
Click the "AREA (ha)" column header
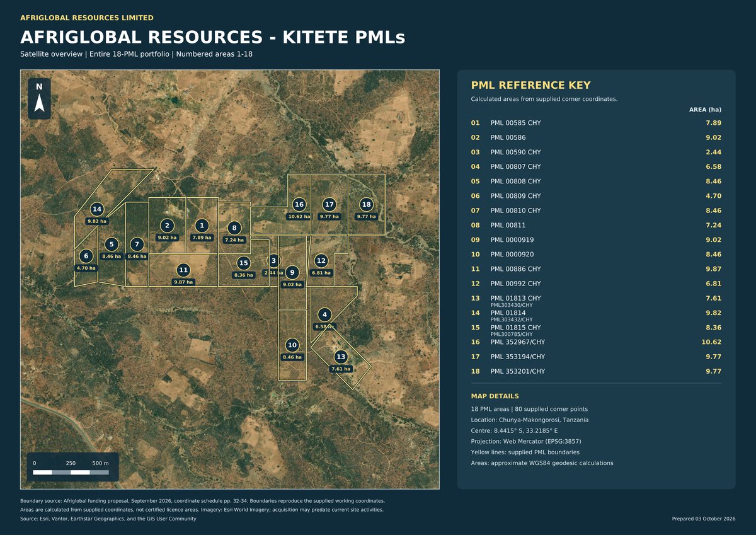(705, 110)
